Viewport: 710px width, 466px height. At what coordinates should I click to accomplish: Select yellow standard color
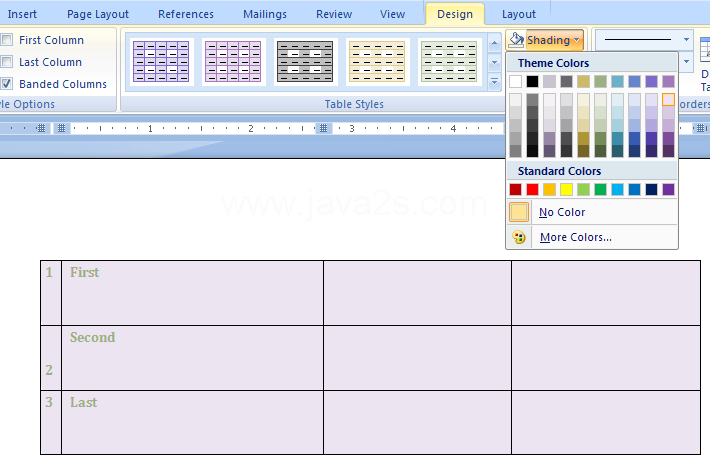(x=566, y=189)
